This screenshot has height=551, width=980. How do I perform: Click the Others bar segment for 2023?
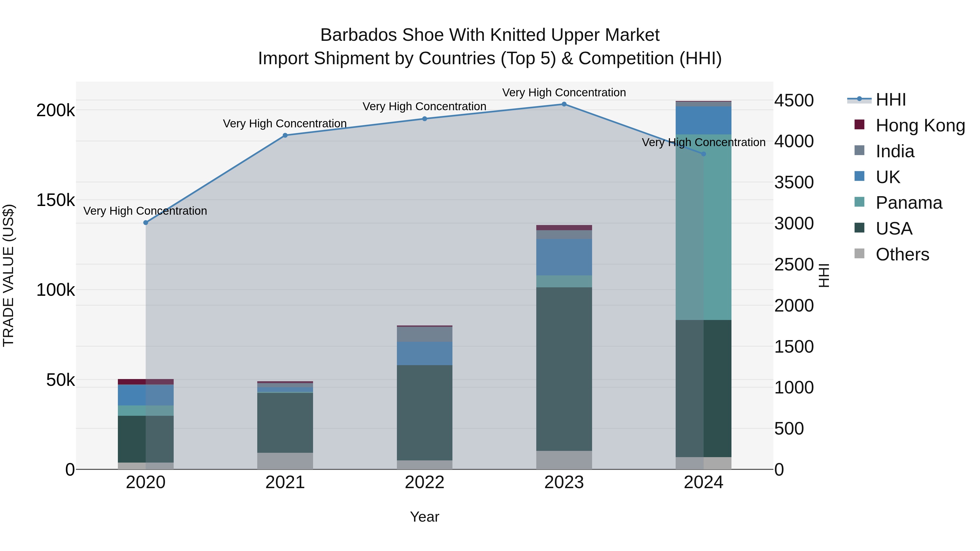pos(564,460)
